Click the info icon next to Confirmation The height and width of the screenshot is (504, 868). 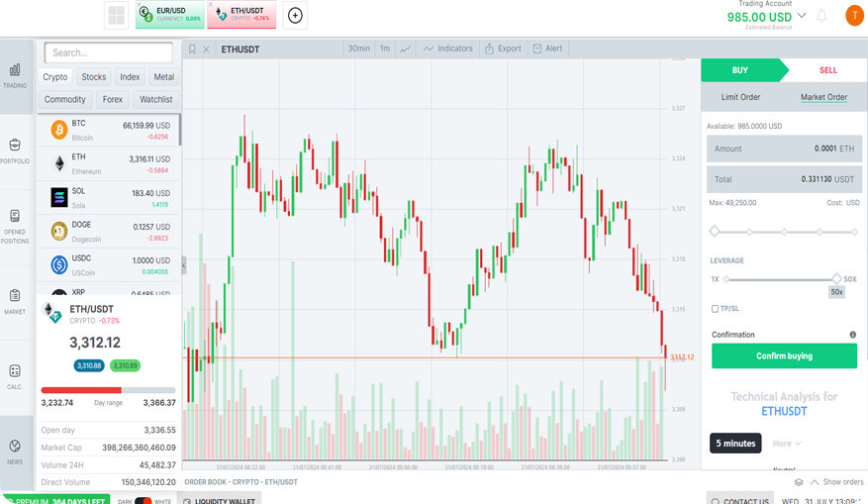[853, 335]
